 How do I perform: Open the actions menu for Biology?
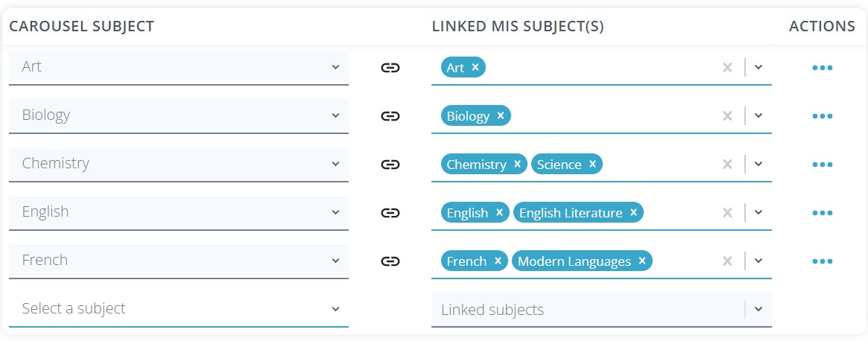click(822, 116)
